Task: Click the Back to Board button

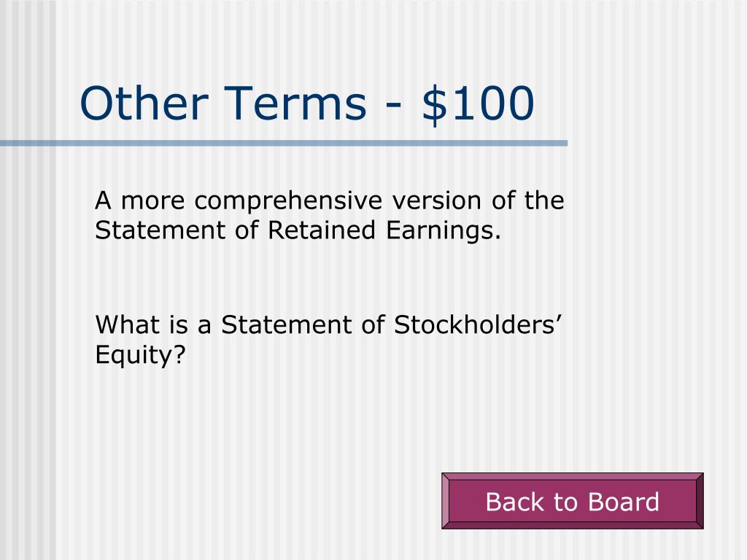Action: tap(572, 501)
